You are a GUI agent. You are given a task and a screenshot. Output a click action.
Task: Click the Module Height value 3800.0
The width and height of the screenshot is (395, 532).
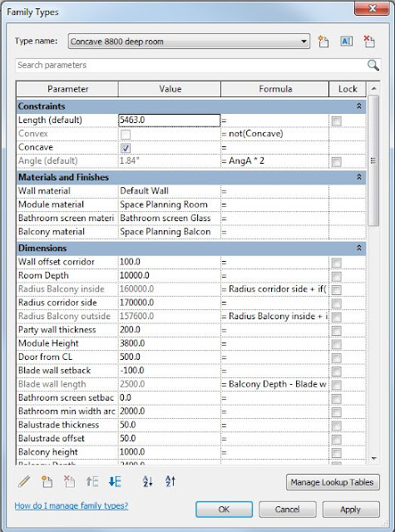pyautogui.click(x=170, y=343)
